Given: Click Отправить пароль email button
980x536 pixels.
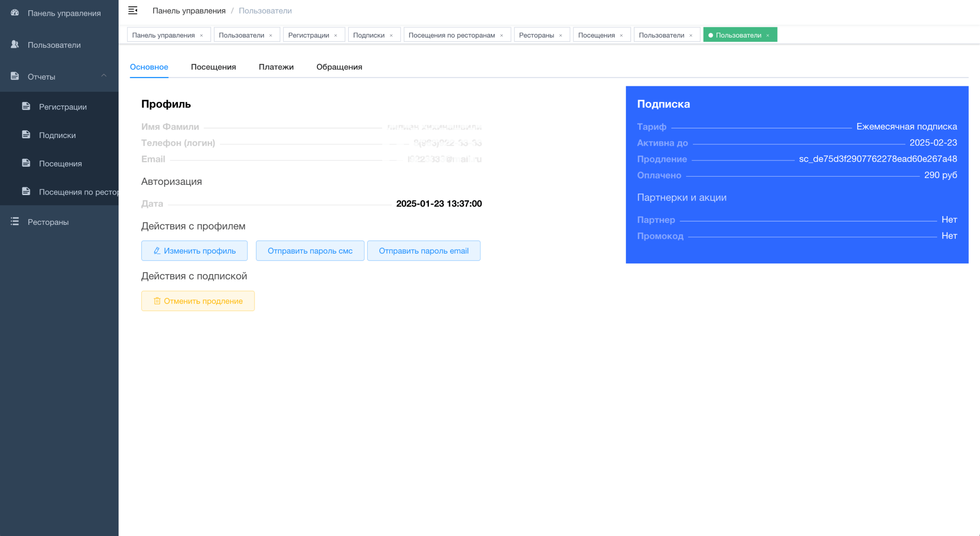Looking at the screenshot, I should [423, 251].
